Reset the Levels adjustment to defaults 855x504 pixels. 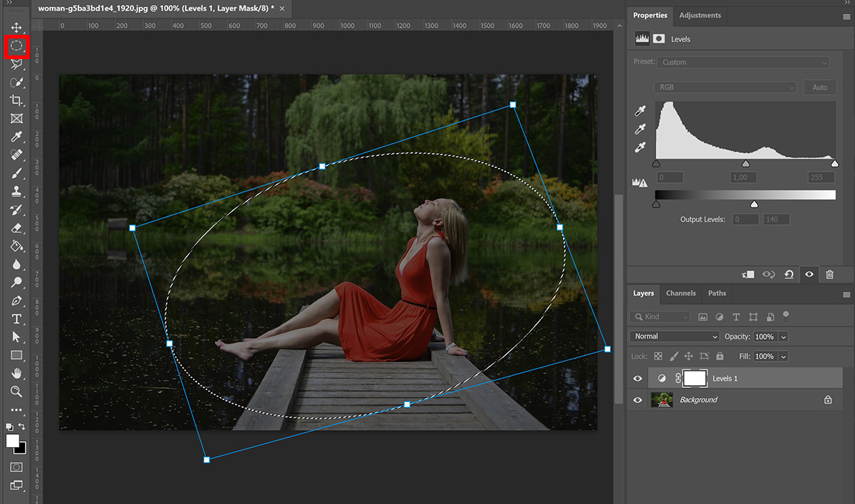tap(789, 274)
